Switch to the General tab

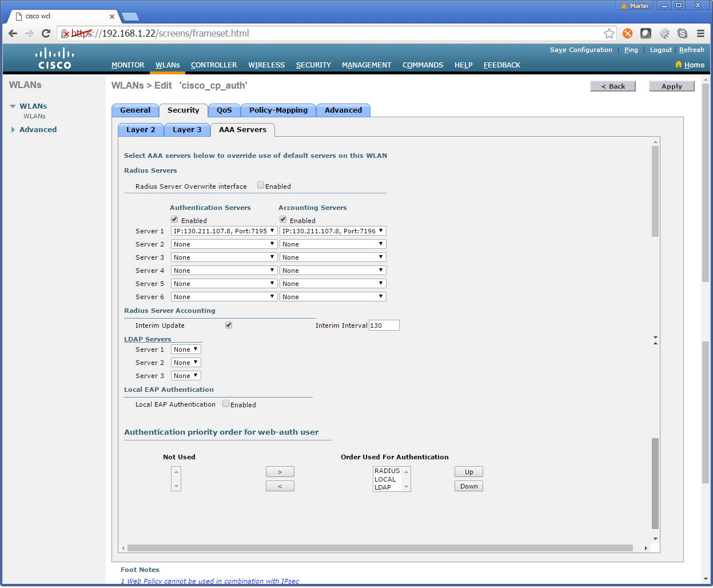pos(135,110)
